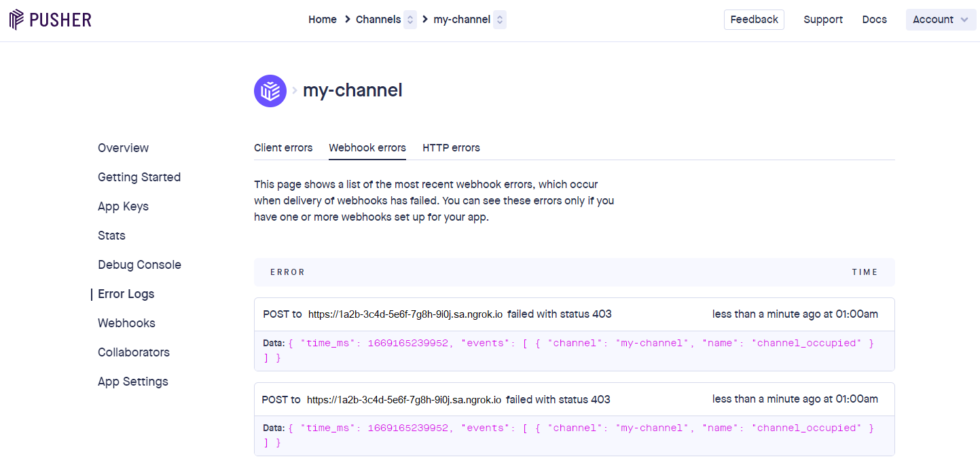Click the purple my-channel app icon
This screenshot has height=461, width=980.
[270, 90]
